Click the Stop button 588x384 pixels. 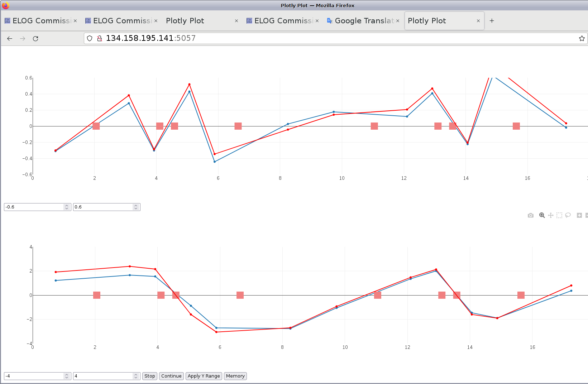[x=149, y=376]
